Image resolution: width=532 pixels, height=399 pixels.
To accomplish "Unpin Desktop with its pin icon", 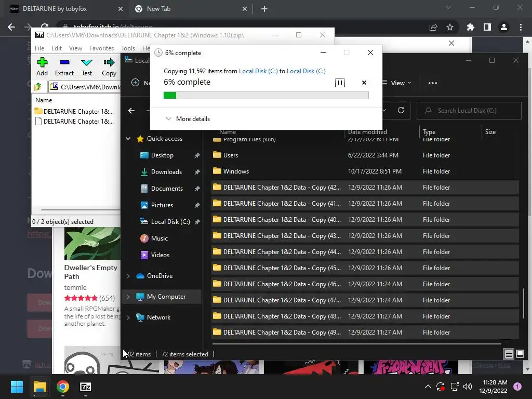I will click(197, 155).
